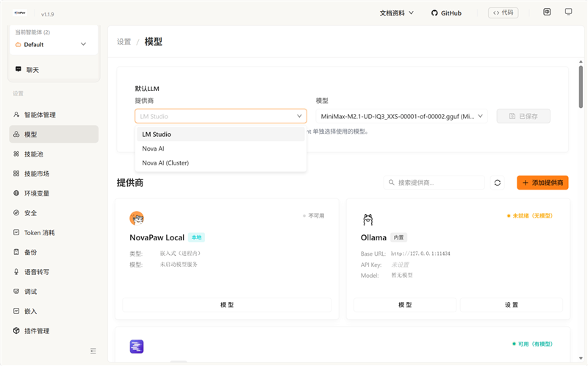Viewport: 588px width, 366px height.
Task: Click the app logo in top-left corner
Action: point(20,13)
